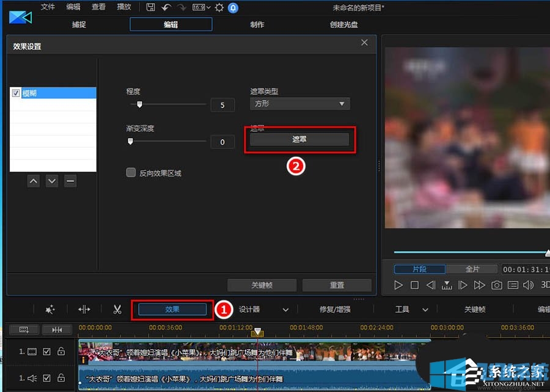Image resolution: width=550 pixels, height=392 pixels.
Task: Open the 方形 mask type dropdown
Action: pos(299,104)
